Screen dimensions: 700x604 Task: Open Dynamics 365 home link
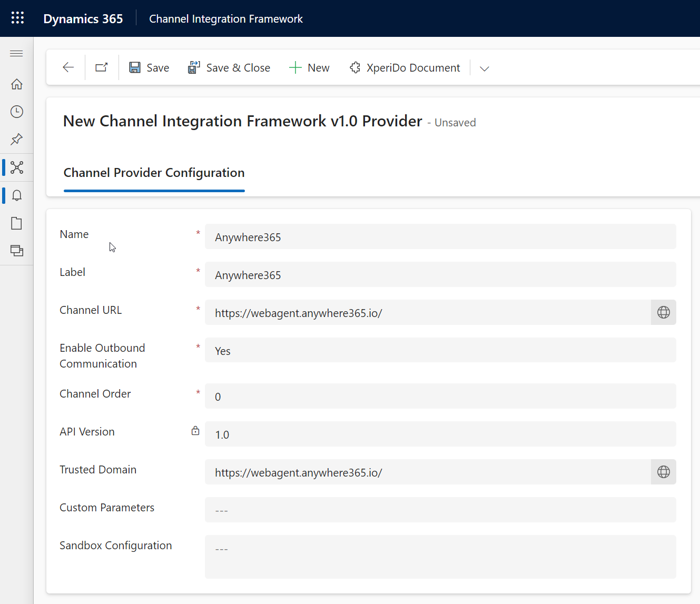[83, 19]
